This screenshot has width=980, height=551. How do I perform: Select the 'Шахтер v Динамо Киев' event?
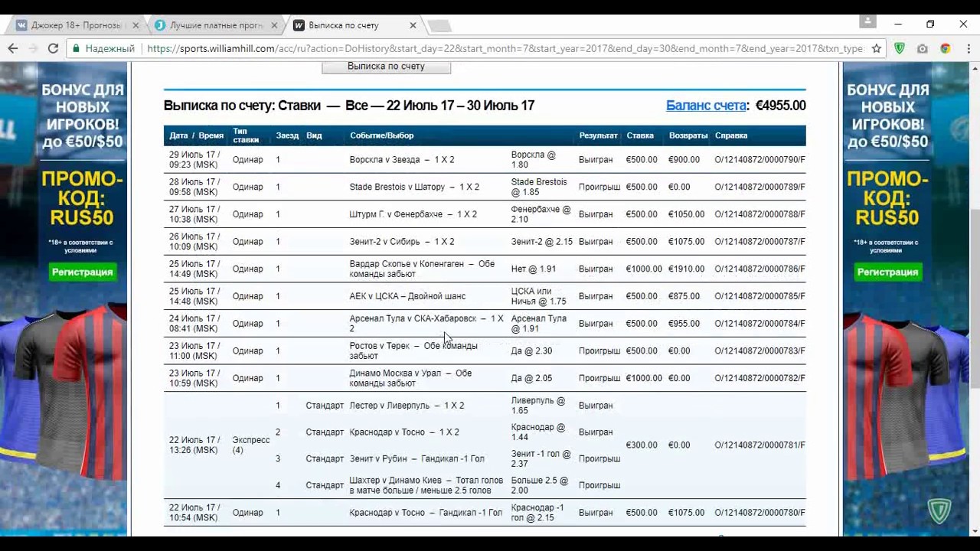(x=426, y=485)
